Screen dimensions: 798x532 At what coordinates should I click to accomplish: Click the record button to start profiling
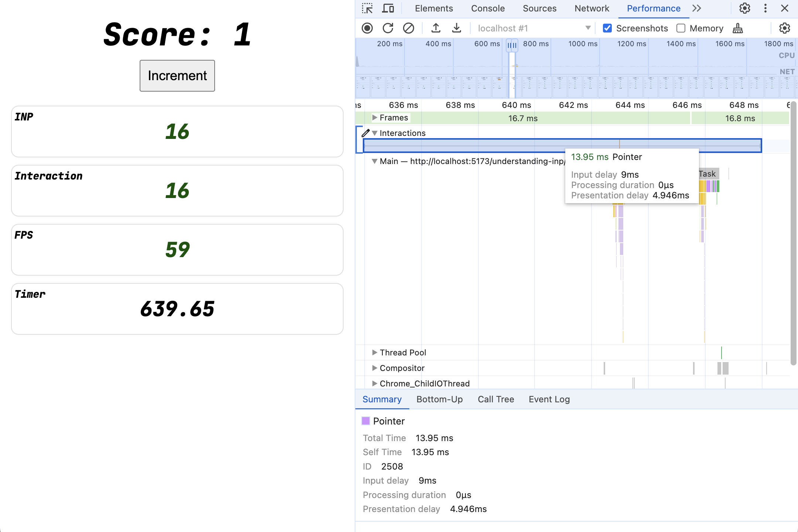(368, 28)
